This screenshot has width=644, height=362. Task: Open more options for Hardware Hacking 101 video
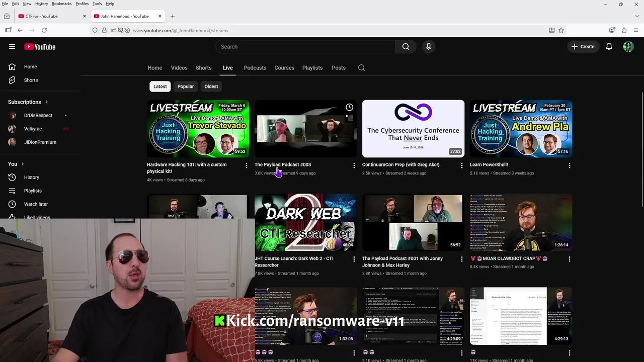(x=246, y=165)
